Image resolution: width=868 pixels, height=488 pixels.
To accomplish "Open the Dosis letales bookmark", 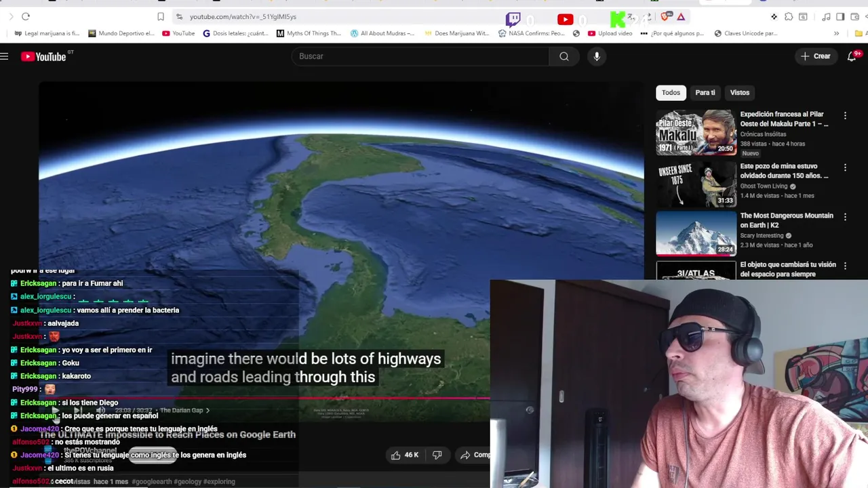I will 236,33.
